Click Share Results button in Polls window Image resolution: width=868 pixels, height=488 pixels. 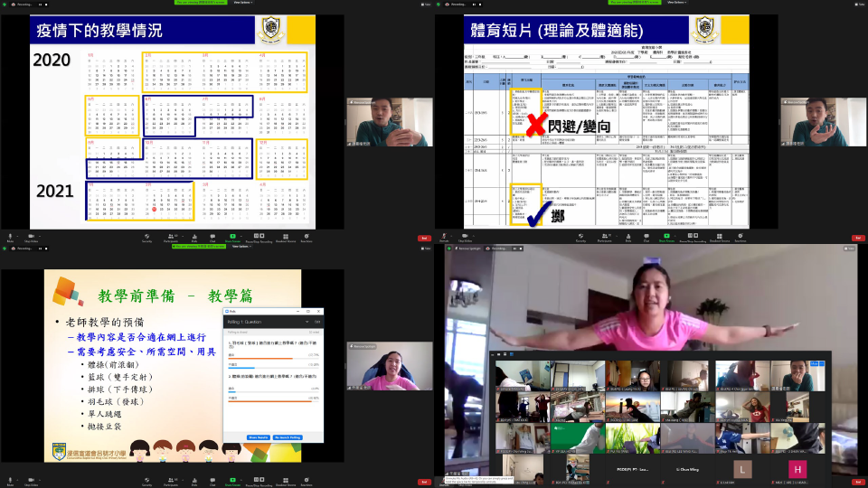click(x=258, y=437)
